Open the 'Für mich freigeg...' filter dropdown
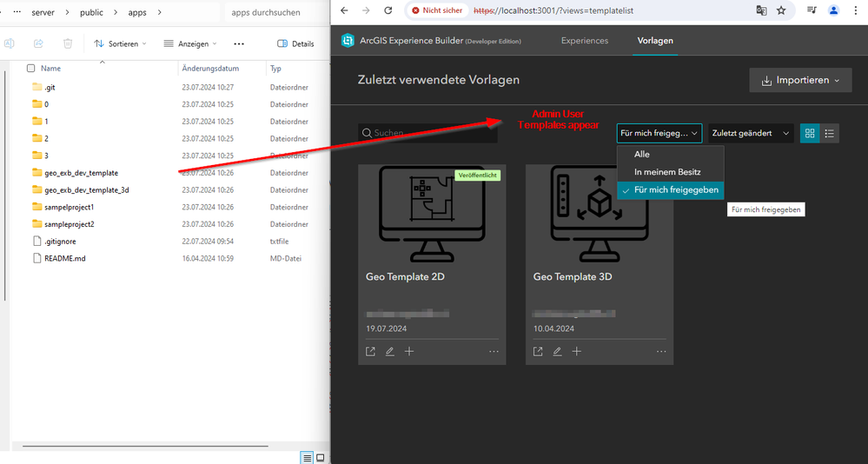 [659, 134]
